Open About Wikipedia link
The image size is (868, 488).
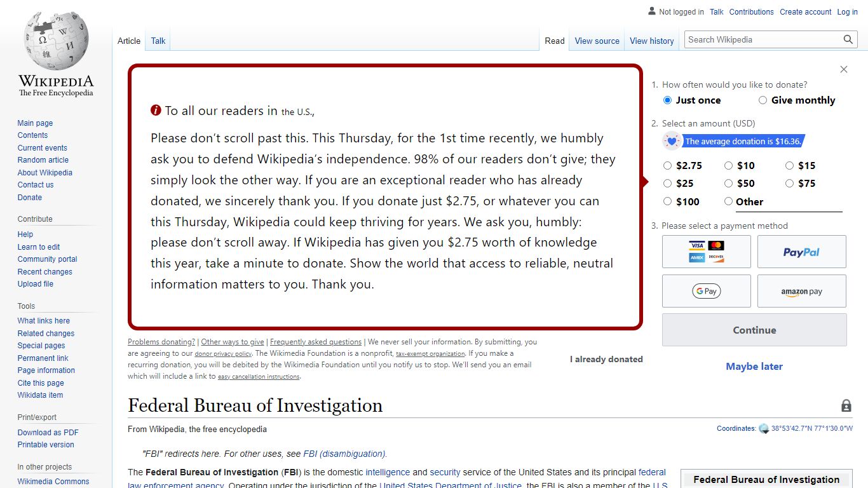click(x=44, y=173)
